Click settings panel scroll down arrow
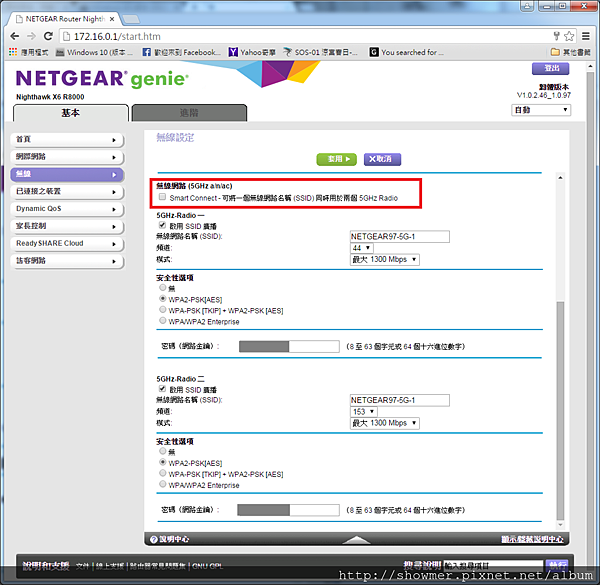Viewport: 600px width, 585px height. 560,525
